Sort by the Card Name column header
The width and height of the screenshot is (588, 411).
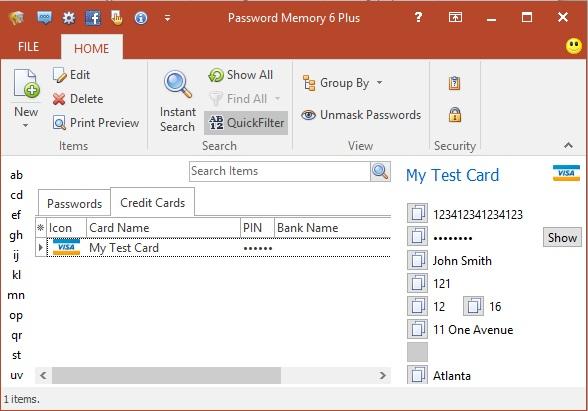(x=164, y=228)
